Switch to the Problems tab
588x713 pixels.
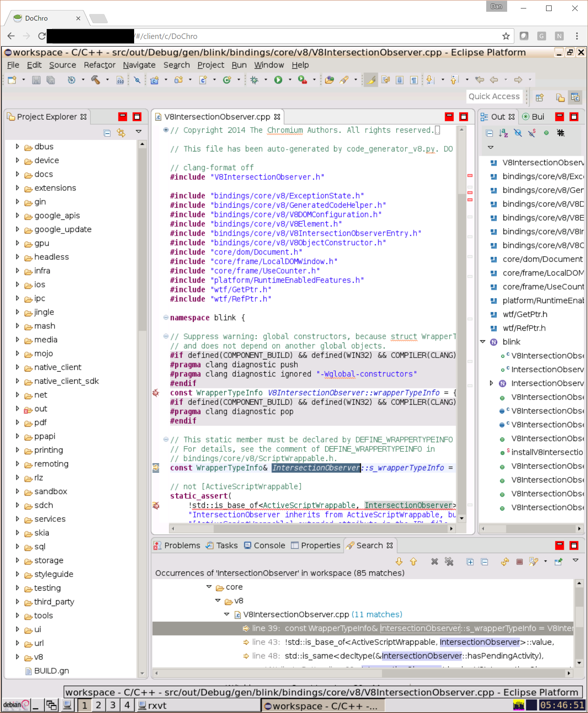(x=177, y=545)
